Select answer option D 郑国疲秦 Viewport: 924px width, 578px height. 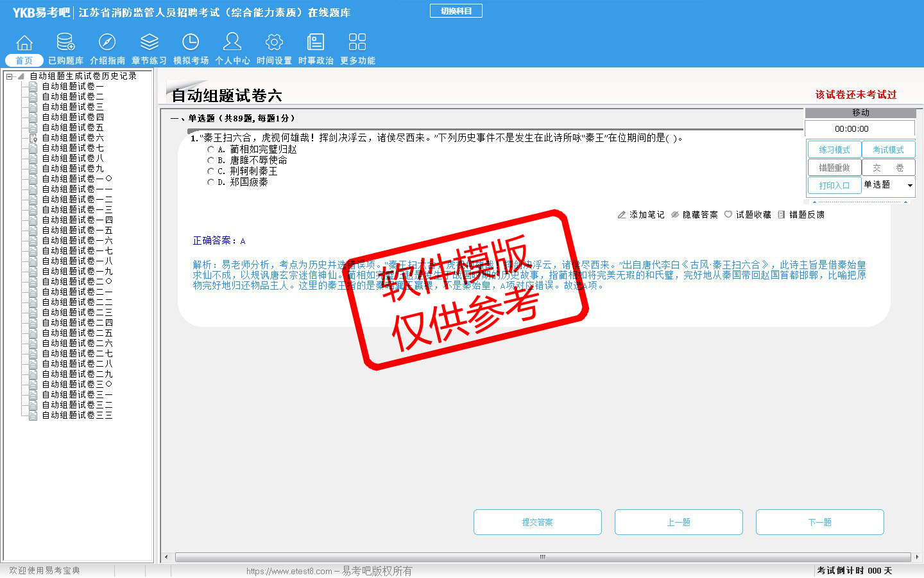pyautogui.click(x=210, y=182)
